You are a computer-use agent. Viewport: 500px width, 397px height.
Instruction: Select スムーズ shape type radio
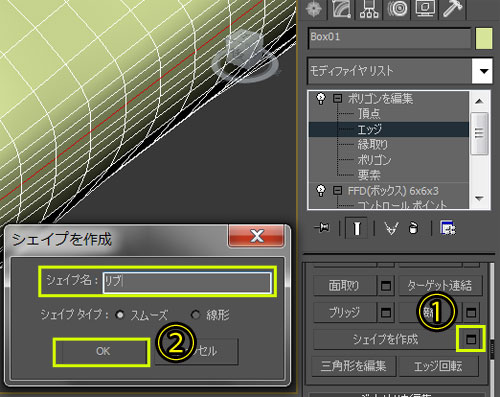[x=119, y=314]
